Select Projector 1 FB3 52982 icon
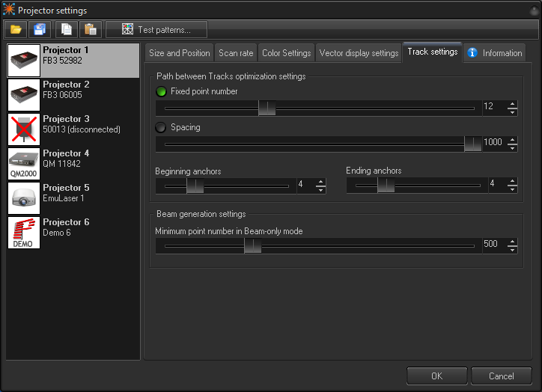 (23, 61)
